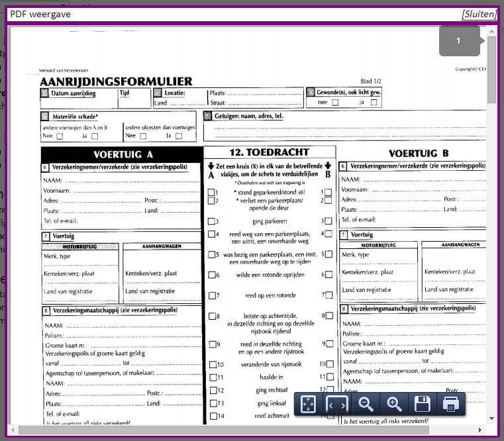Screen dimensions: 504x441
Task: Click the 'VOERTUIG A' black header
Action: (123, 154)
